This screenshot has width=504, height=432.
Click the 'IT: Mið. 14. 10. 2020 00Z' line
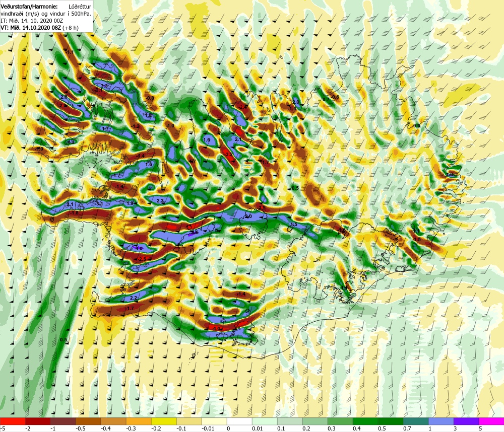[32, 21]
